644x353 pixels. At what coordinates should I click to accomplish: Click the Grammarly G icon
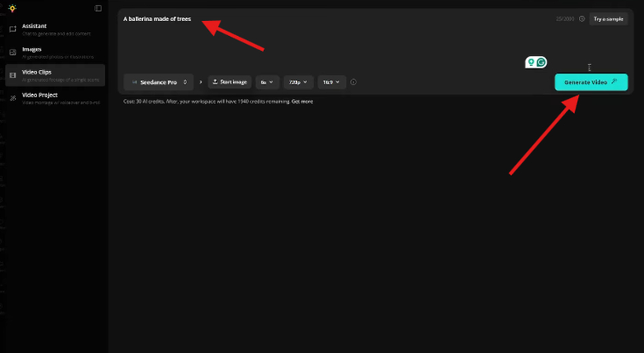541,63
